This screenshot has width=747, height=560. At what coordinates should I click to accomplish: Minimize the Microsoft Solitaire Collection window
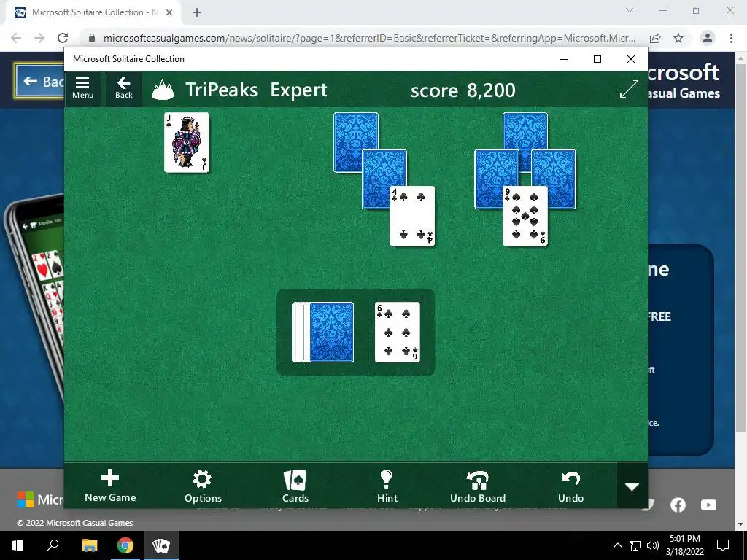[x=564, y=59]
